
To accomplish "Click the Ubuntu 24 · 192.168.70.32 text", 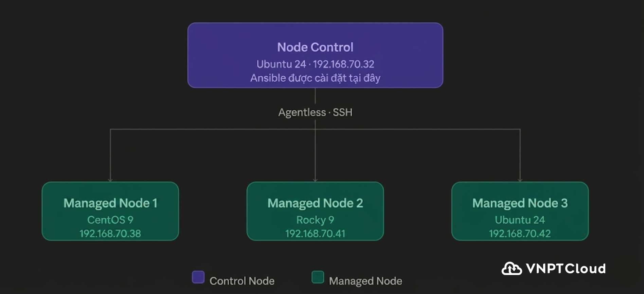I will [315, 64].
